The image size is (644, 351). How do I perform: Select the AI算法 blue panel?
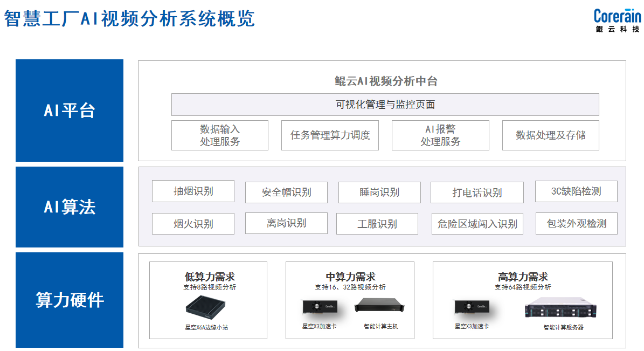click(70, 207)
